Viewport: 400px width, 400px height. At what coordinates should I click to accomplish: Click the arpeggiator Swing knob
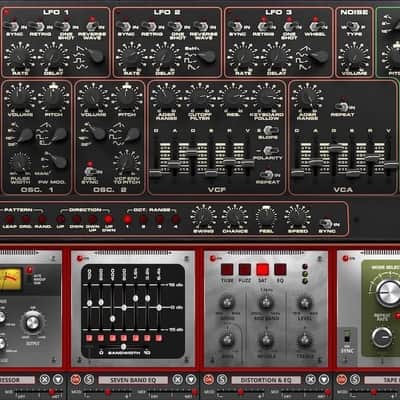point(204,218)
